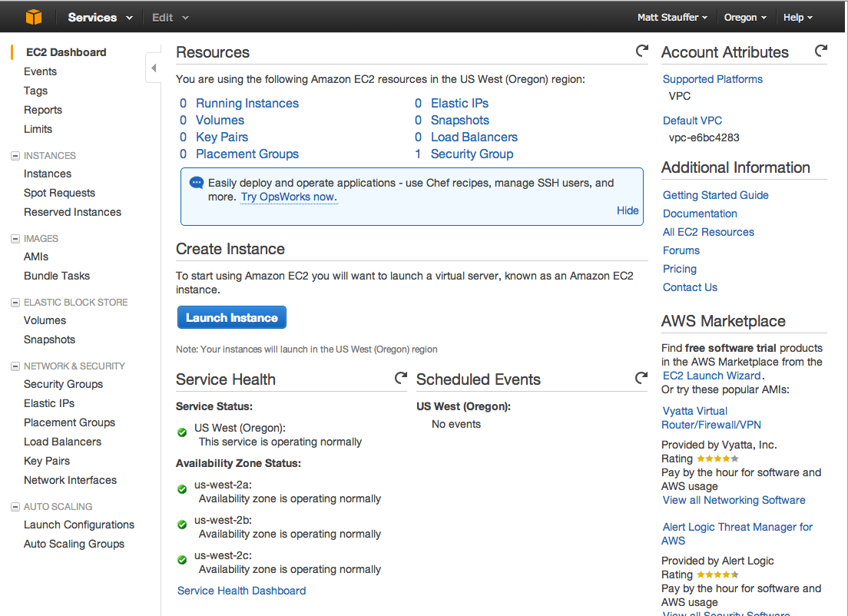This screenshot has width=848, height=616.
Task: Click the Alert Logic rating stars
Action: coord(717,575)
